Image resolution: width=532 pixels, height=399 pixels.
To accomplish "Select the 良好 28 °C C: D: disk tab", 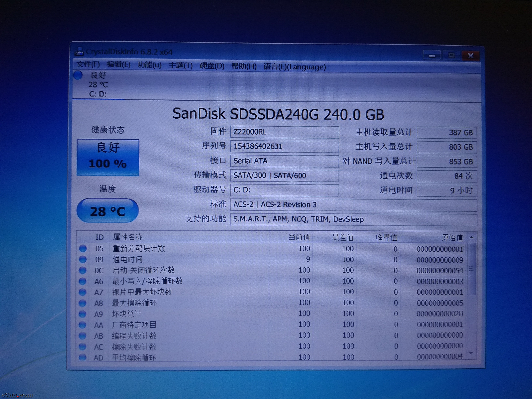I will coord(98,85).
